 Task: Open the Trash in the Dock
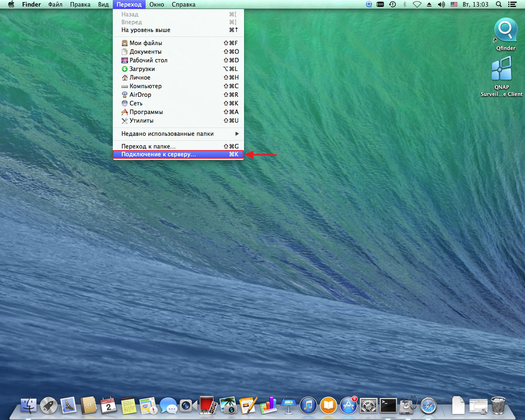(x=498, y=406)
